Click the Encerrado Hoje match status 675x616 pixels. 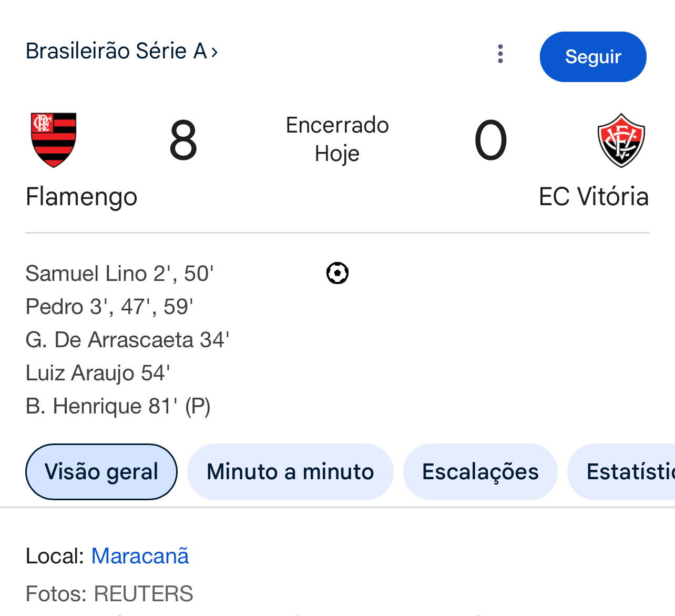337,139
